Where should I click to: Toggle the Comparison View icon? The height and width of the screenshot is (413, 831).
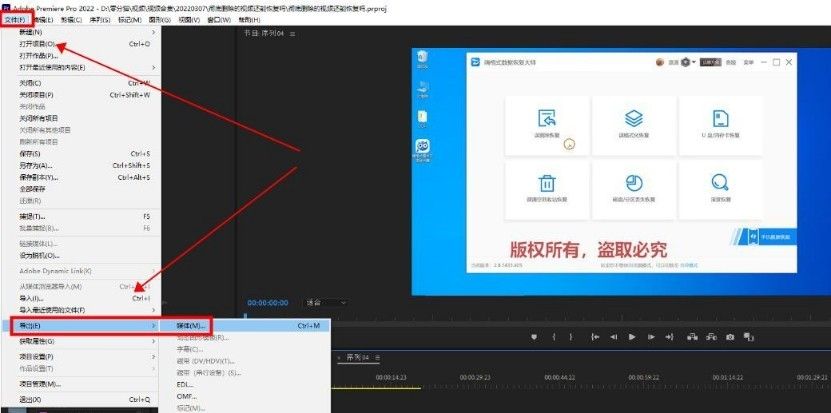[x=748, y=337]
